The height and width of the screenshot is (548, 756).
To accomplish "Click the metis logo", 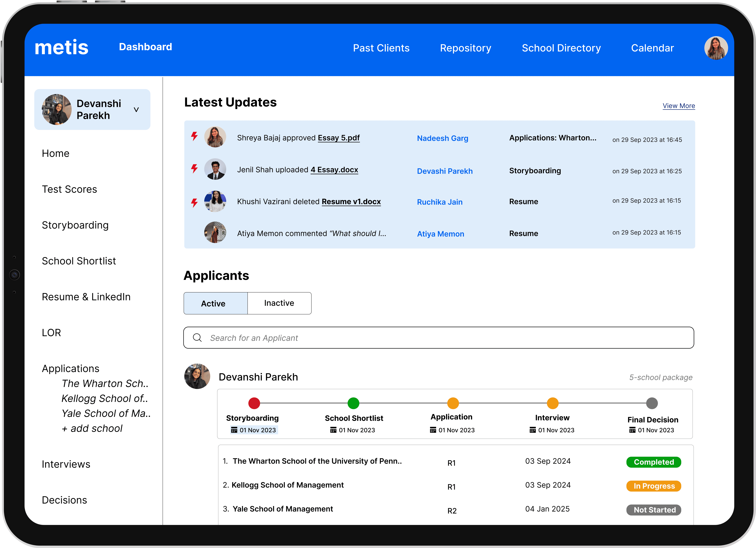I will 62,47.
